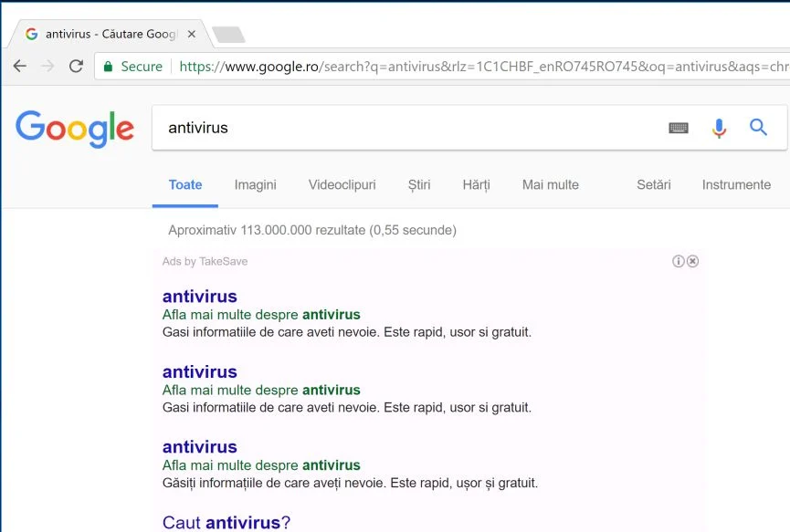The width and height of the screenshot is (790, 532).
Task: Click the browser Forward arrow
Action: 47,66
